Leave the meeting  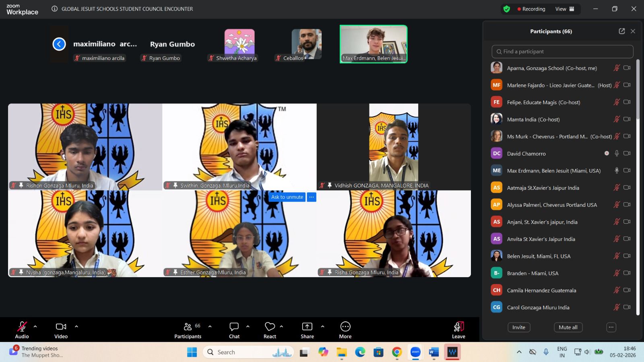pyautogui.click(x=458, y=330)
